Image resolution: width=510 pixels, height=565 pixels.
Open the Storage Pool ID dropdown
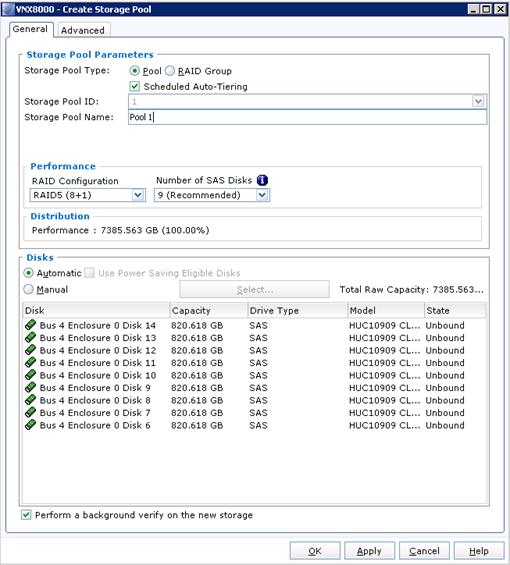click(x=478, y=102)
